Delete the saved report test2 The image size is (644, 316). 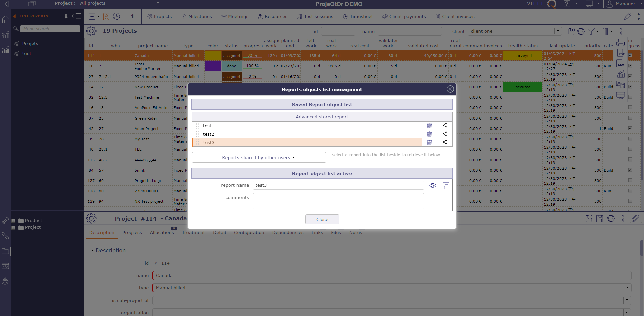tap(429, 134)
